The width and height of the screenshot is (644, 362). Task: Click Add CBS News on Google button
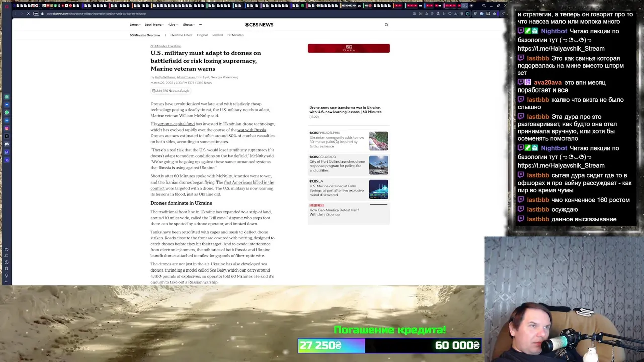171,91
